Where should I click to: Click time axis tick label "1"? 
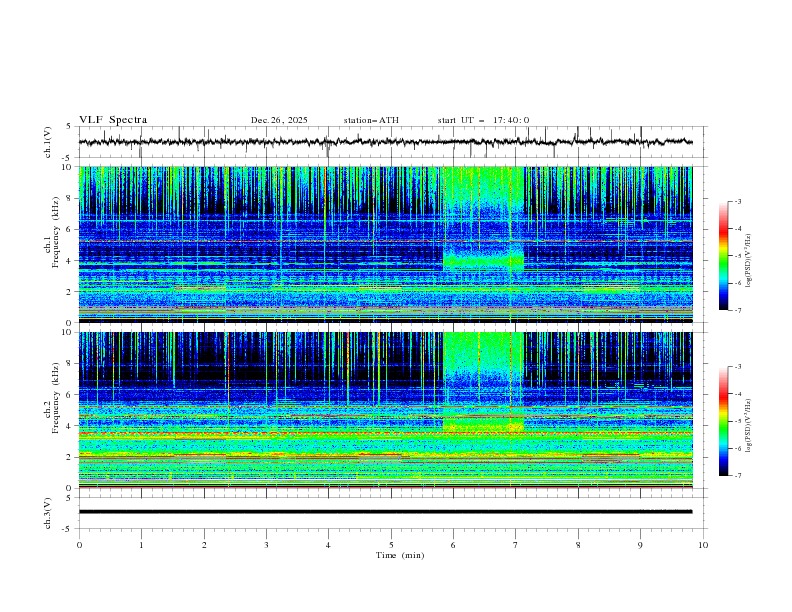point(141,545)
